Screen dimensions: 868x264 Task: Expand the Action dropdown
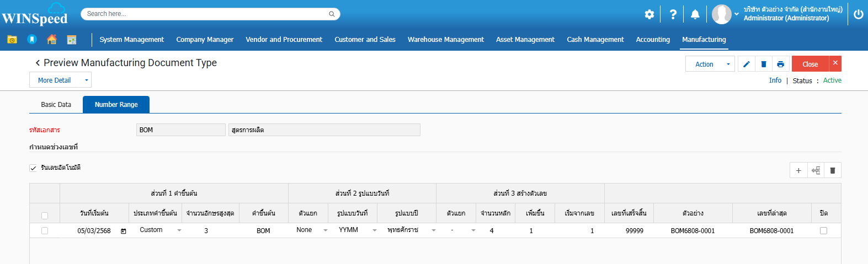tap(710, 64)
